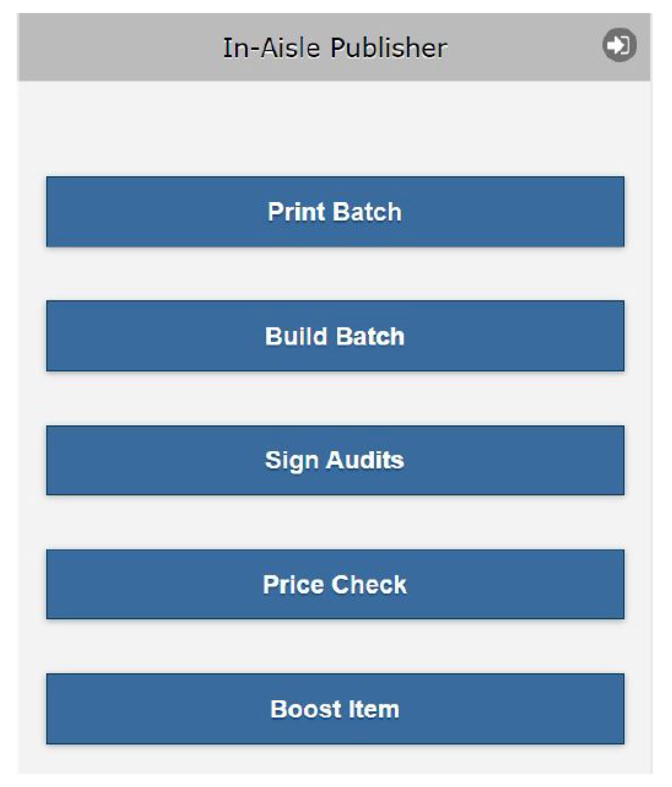Viewport: 672px width, 787px height.
Task: Open the boost item function
Action: pos(335,709)
